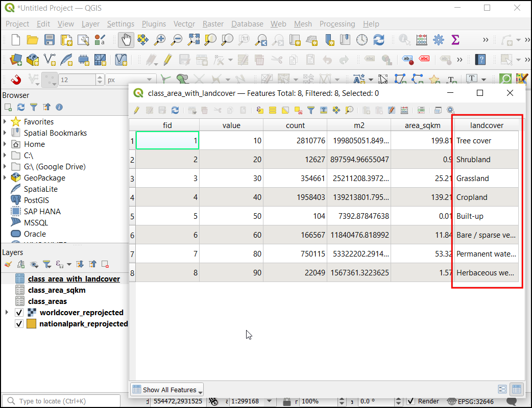Image resolution: width=532 pixels, height=408 pixels.
Task: Click the landcover column header
Action: [x=486, y=125]
